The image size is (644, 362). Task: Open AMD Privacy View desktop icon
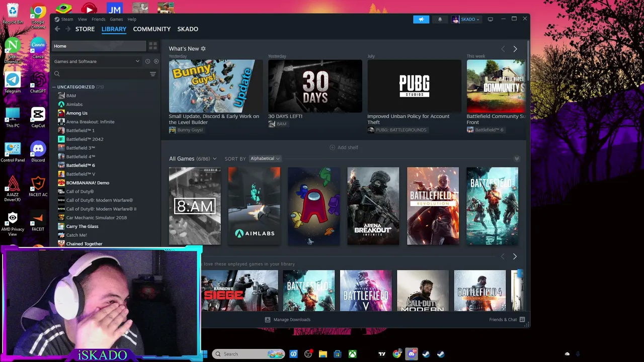tap(13, 224)
